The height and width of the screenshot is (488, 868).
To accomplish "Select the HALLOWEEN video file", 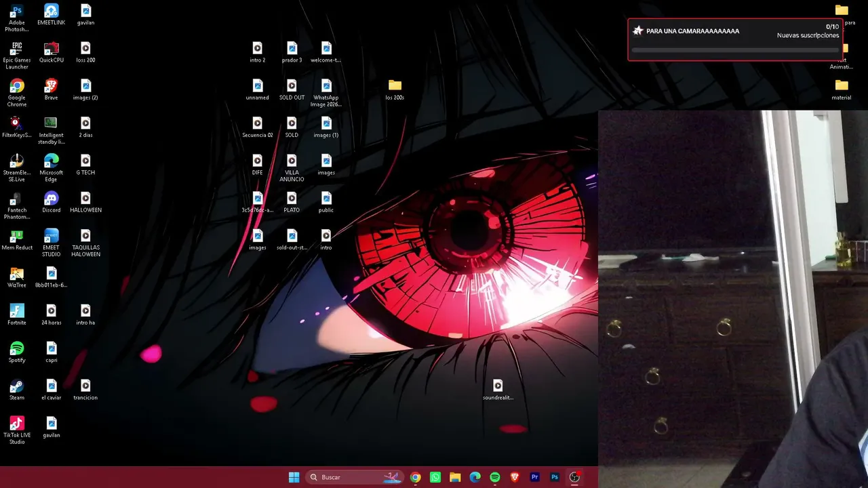I will pyautogui.click(x=85, y=202).
